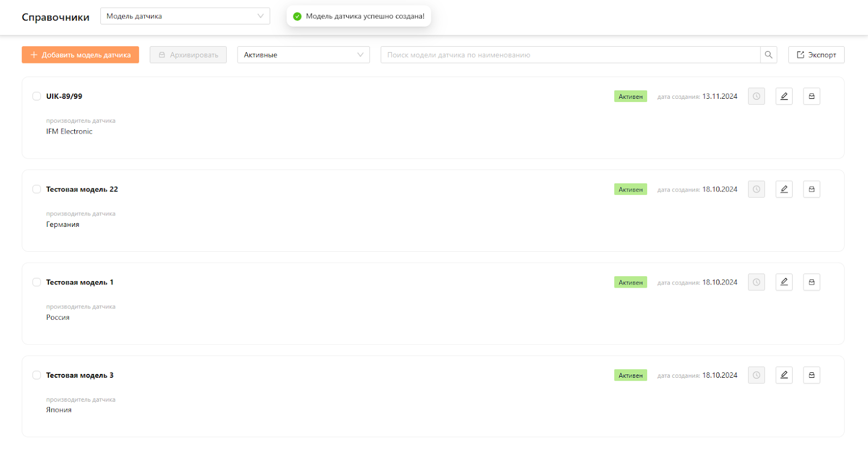This screenshot has height=476, width=868.
Task: Open the Модель датчика directory dropdown
Action: (185, 16)
